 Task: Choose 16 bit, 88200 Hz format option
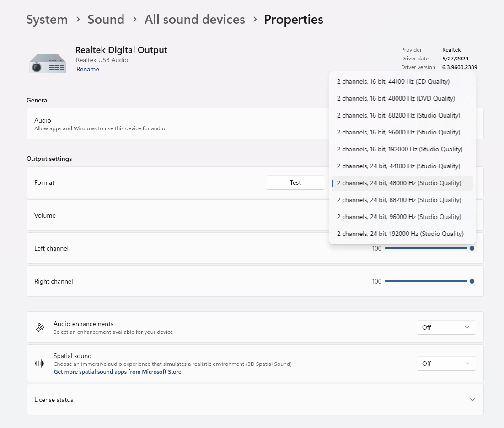tap(398, 115)
